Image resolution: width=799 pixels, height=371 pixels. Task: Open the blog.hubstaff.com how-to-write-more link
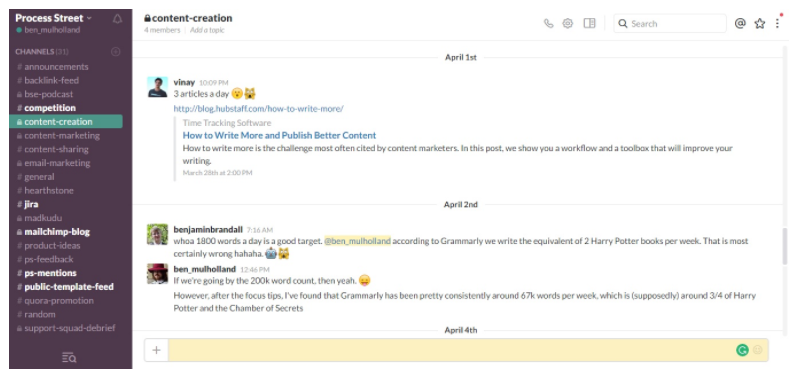click(258, 109)
